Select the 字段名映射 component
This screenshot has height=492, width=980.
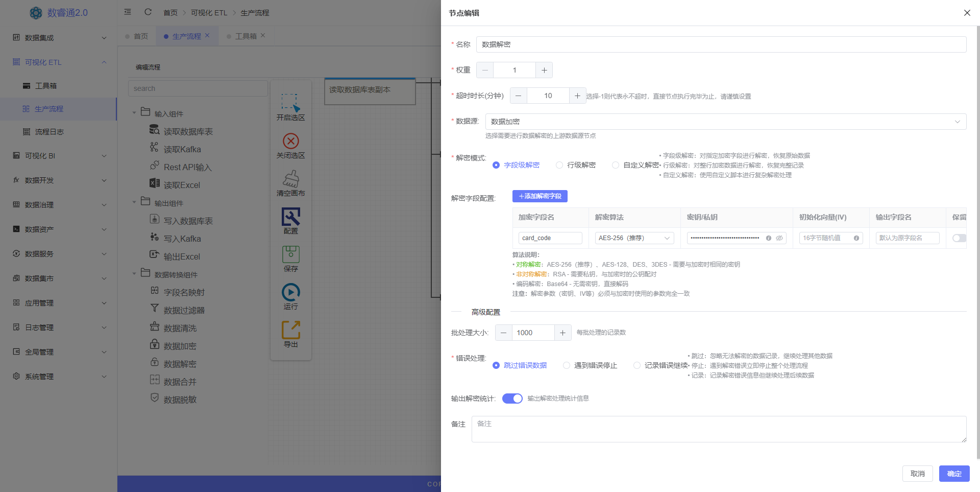(x=177, y=292)
